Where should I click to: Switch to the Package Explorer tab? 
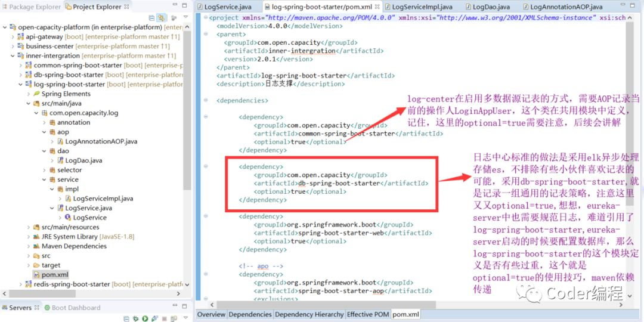pos(31,7)
